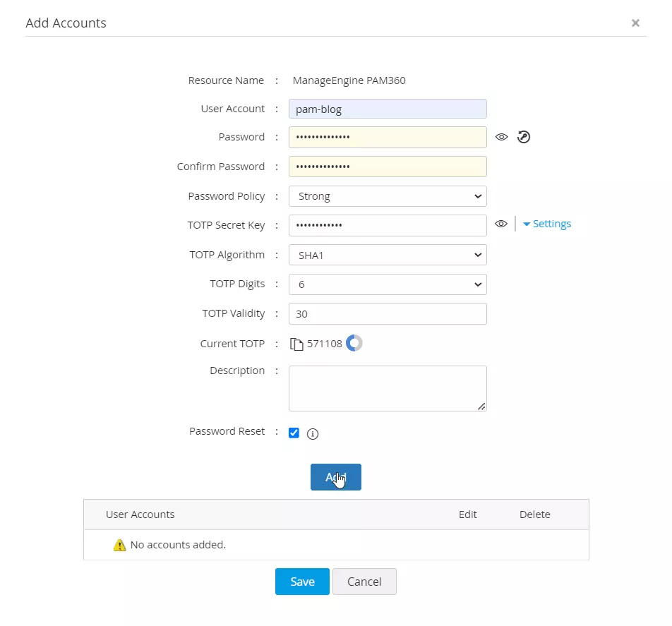Copy the Current TOTP code

297,343
